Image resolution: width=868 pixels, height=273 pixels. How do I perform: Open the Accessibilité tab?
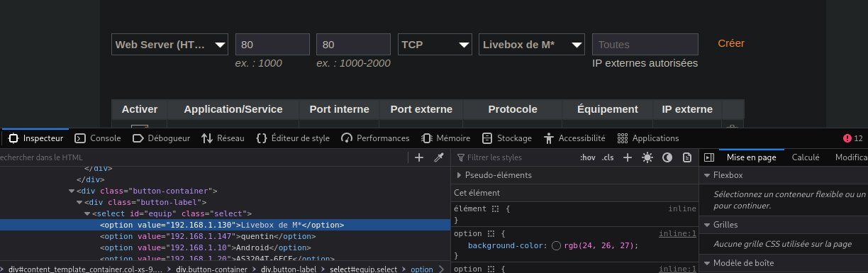[574, 138]
